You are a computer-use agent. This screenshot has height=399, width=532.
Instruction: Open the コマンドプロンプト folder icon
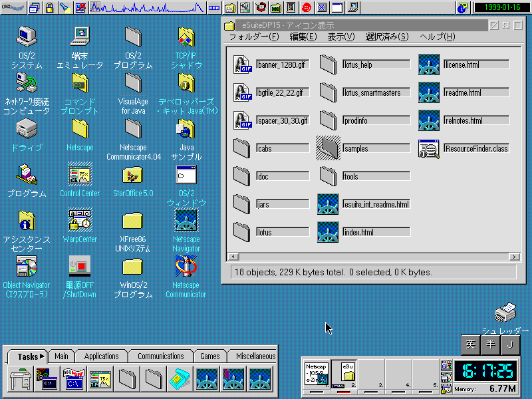[80, 82]
